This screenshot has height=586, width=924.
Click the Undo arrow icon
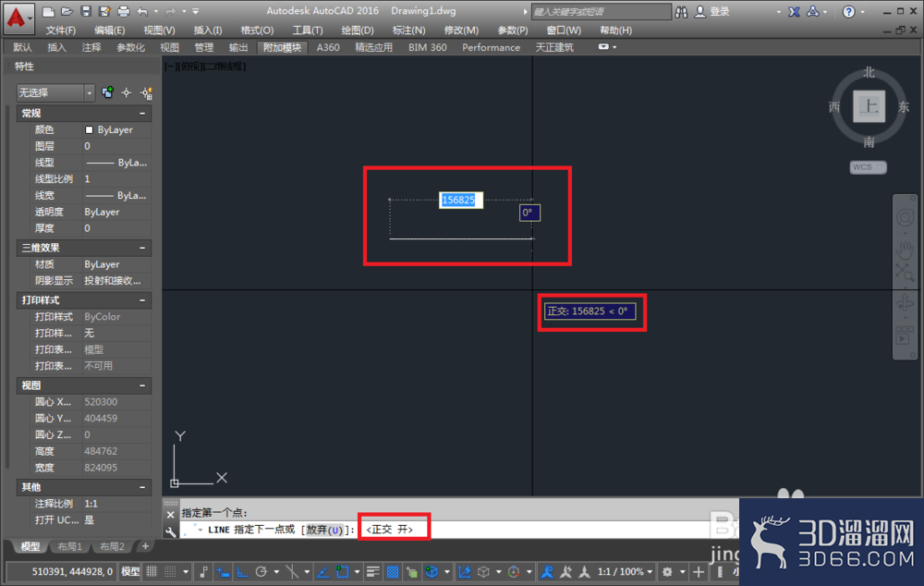click(142, 11)
